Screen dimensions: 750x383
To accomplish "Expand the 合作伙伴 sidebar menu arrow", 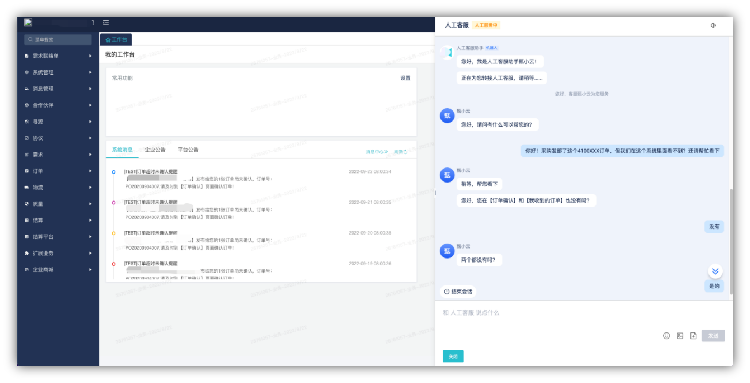I will click(x=90, y=105).
